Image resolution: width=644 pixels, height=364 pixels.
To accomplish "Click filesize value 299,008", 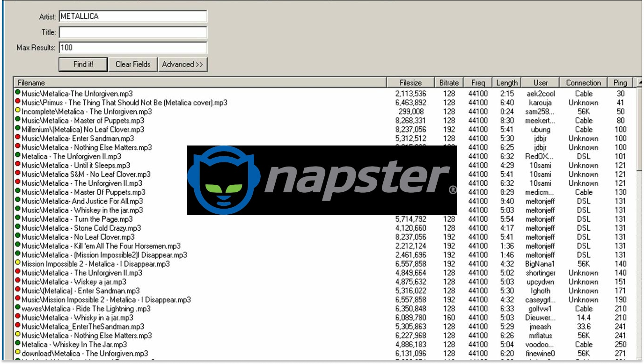I will tap(410, 111).
